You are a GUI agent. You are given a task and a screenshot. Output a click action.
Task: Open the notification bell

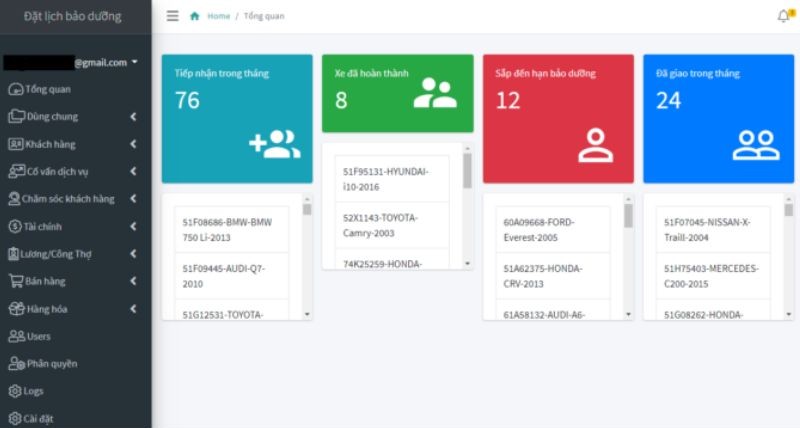tap(783, 16)
